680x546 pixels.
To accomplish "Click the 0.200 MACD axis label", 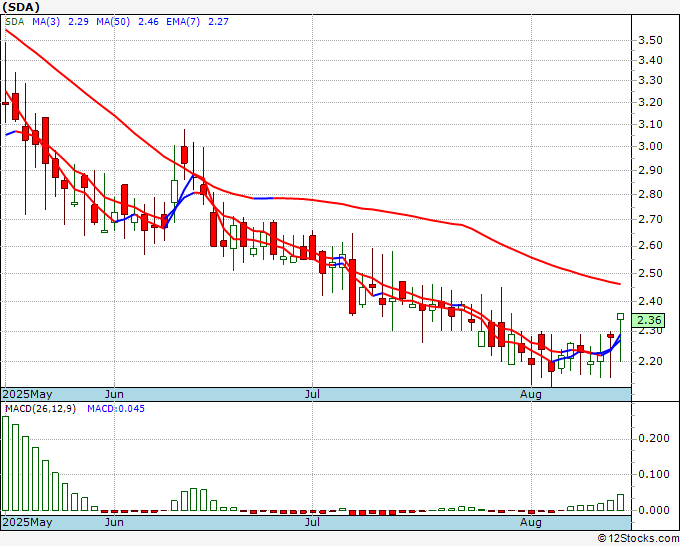I will 654,438.
